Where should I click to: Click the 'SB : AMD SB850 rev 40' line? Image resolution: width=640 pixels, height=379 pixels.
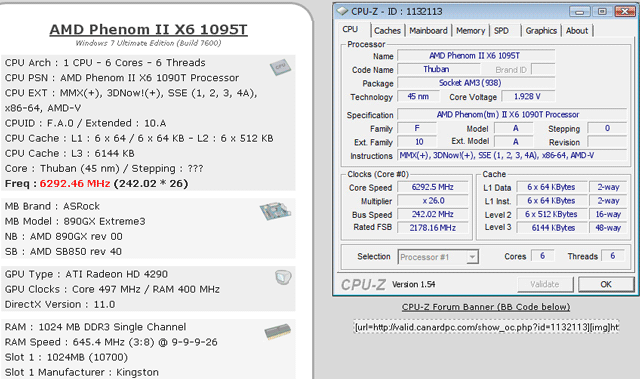(63, 251)
